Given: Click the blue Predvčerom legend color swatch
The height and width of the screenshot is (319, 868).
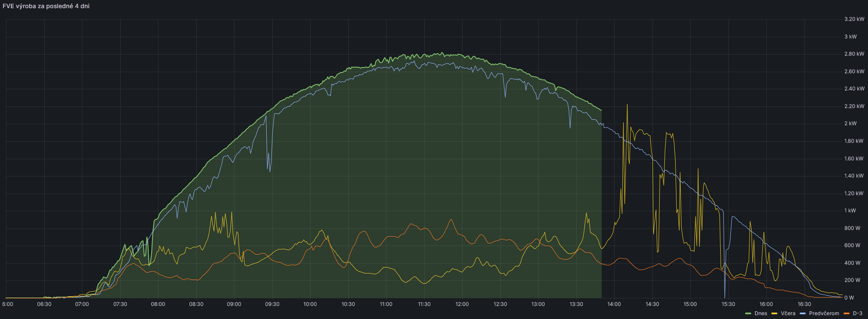Looking at the screenshot, I should [x=803, y=313].
